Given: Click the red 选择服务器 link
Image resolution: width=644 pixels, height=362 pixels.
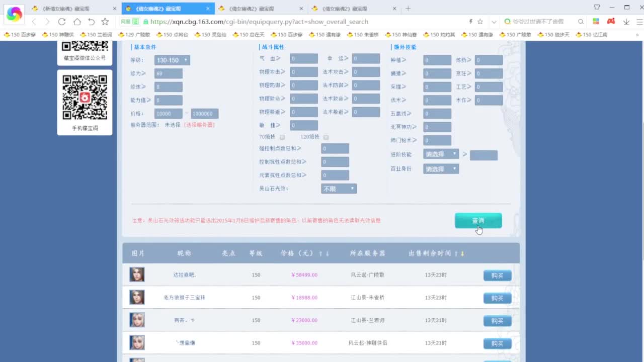Looking at the screenshot, I should 199,125.
